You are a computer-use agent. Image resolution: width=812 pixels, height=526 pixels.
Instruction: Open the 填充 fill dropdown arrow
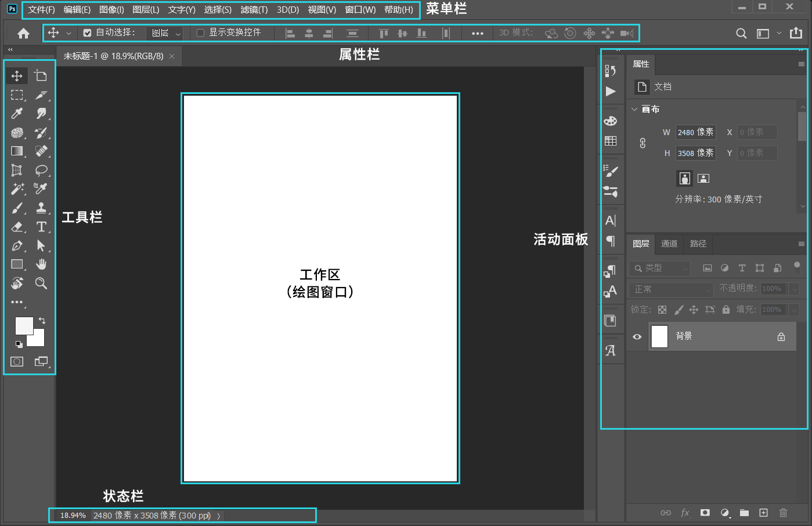tap(794, 310)
